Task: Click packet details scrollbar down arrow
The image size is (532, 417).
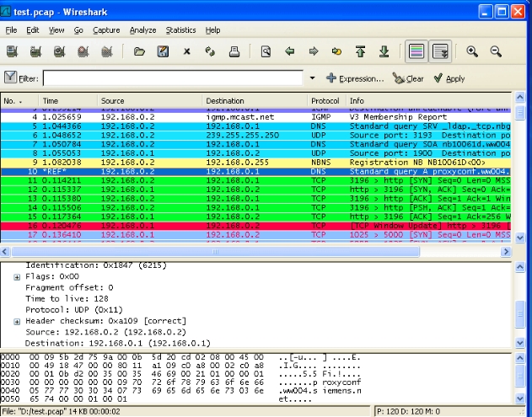Action: (x=520, y=342)
